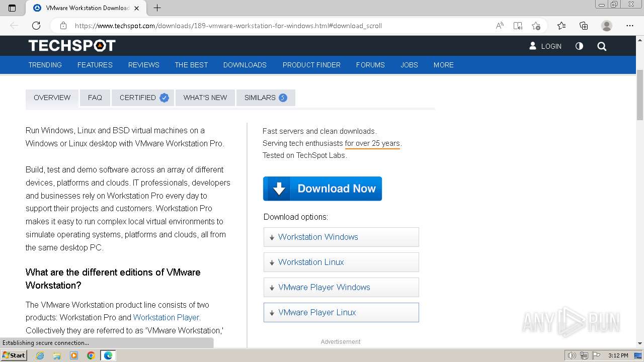Click the Download Now button
Screen dimensions: 644x362
pyautogui.click(x=323, y=189)
